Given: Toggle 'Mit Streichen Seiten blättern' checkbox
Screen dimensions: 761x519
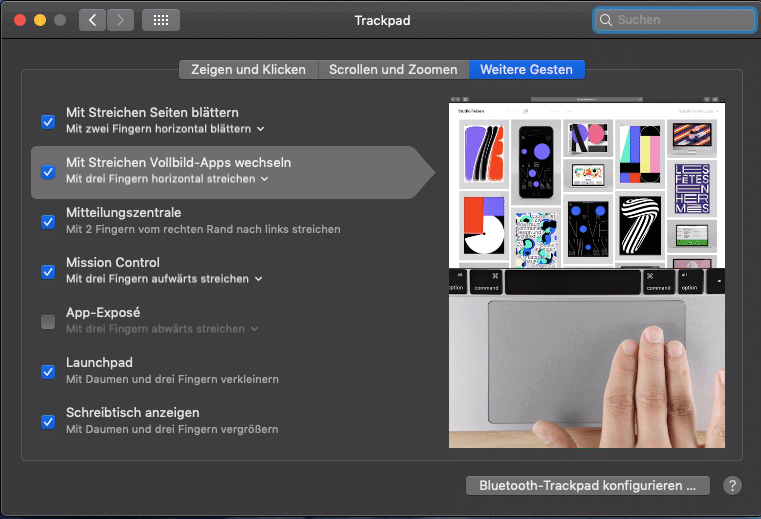Looking at the screenshot, I should pyautogui.click(x=48, y=121).
